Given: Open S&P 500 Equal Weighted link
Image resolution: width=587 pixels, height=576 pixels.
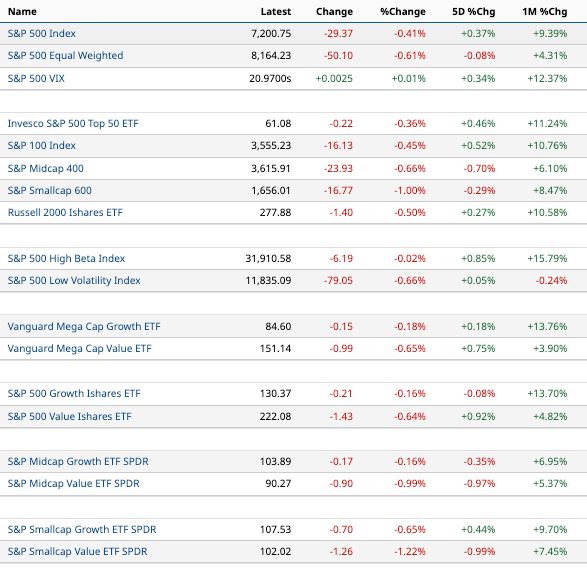Looking at the screenshot, I should tap(65, 55).
